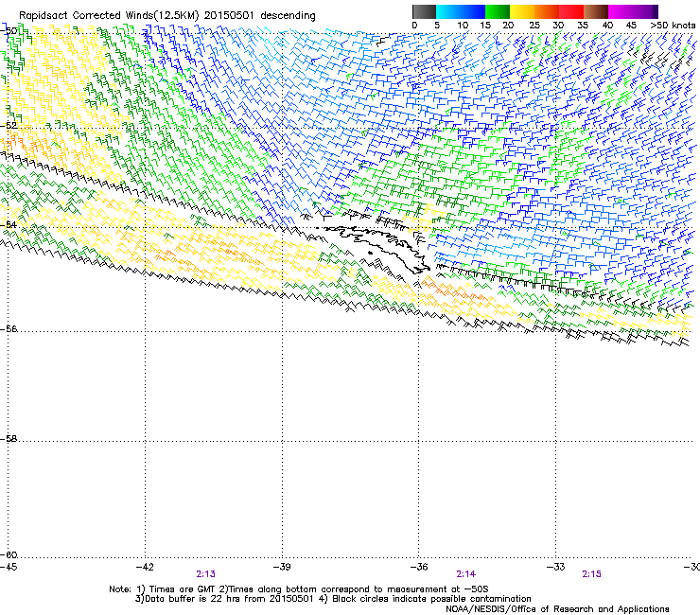The height and width of the screenshot is (615, 700).
Task: Click the yellow 20-25 knots legend swatch
Action: (522, 11)
